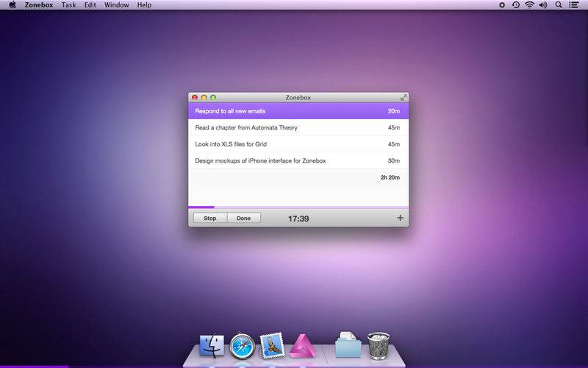Select "Design mockups of iPhone interface" task
Image resolution: width=588 pixels, height=368 pixels.
[x=298, y=160]
